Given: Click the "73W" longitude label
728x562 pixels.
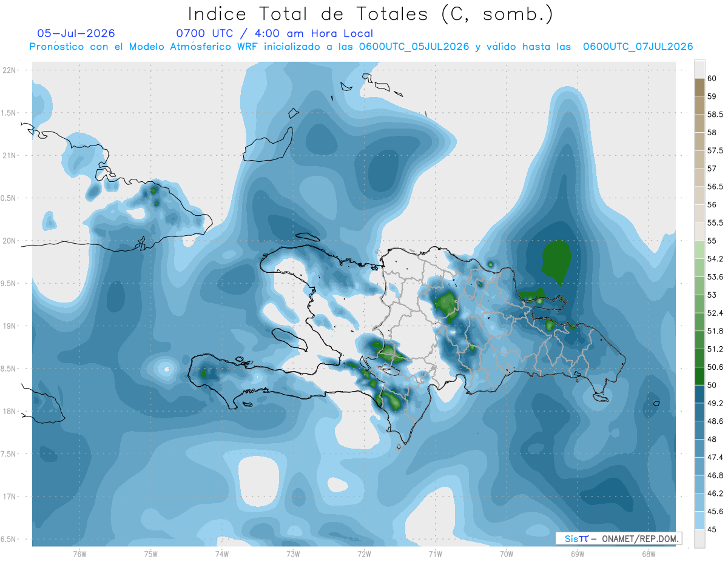Looking at the screenshot, I should (293, 554).
